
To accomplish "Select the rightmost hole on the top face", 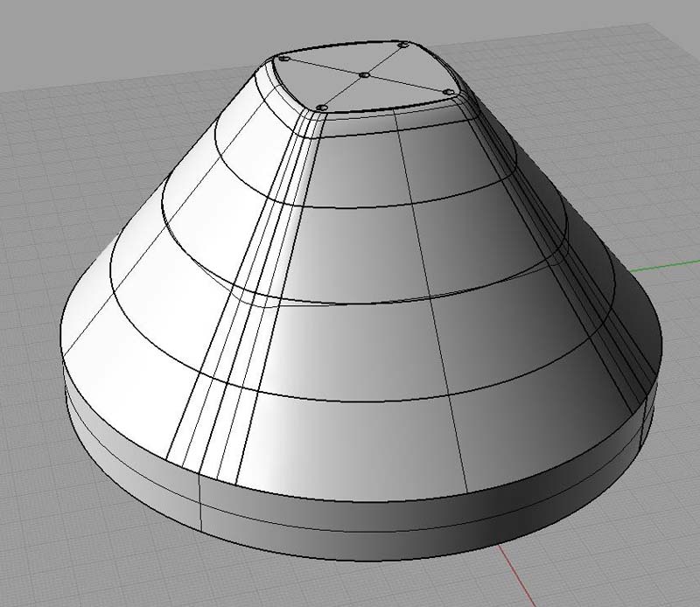I will click(447, 92).
